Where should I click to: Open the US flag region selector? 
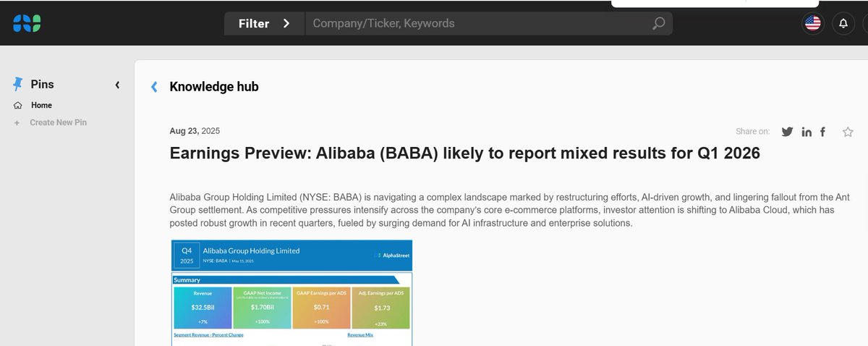813,23
